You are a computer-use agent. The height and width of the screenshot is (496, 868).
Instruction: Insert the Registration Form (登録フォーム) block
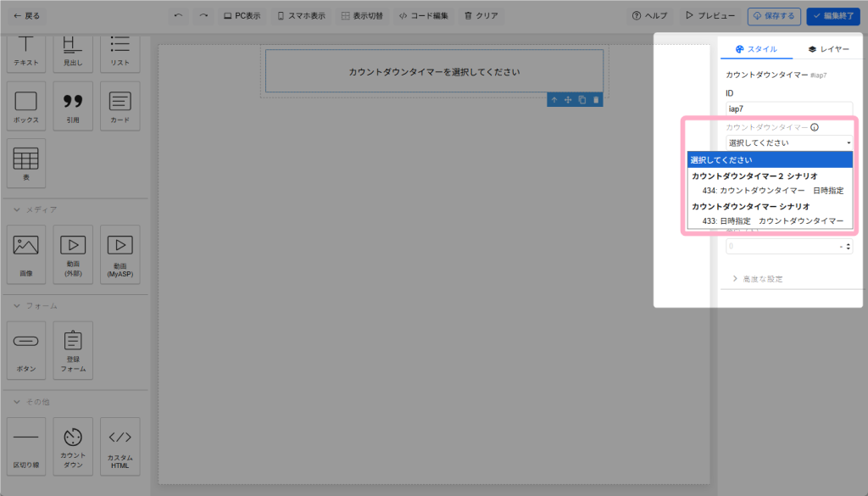pos(73,349)
